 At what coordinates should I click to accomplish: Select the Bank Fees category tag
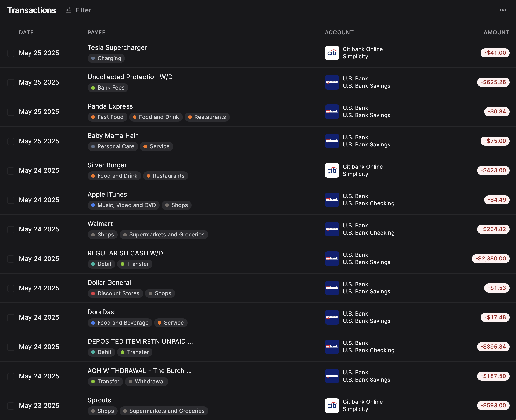point(108,87)
